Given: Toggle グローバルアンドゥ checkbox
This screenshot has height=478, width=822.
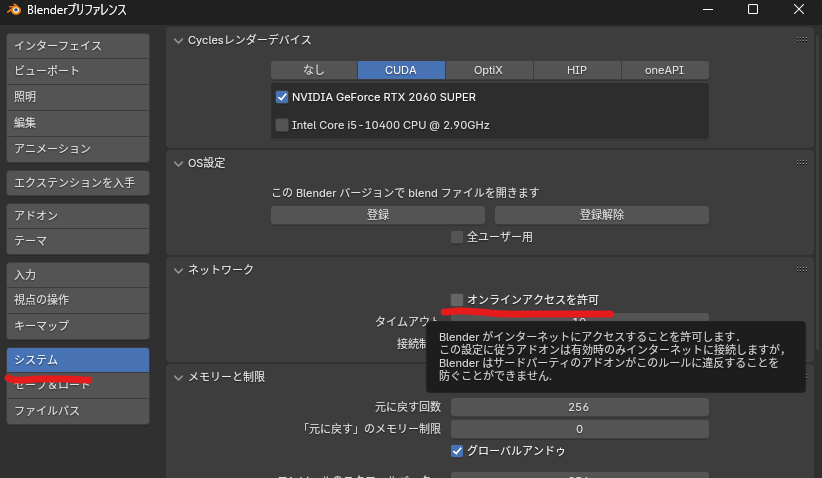Looking at the screenshot, I should click(457, 451).
